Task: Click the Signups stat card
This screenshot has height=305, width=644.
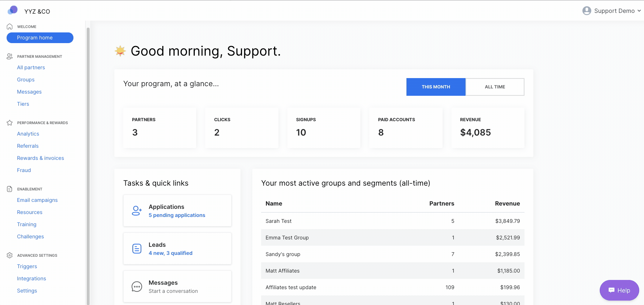Action: pos(324,128)
